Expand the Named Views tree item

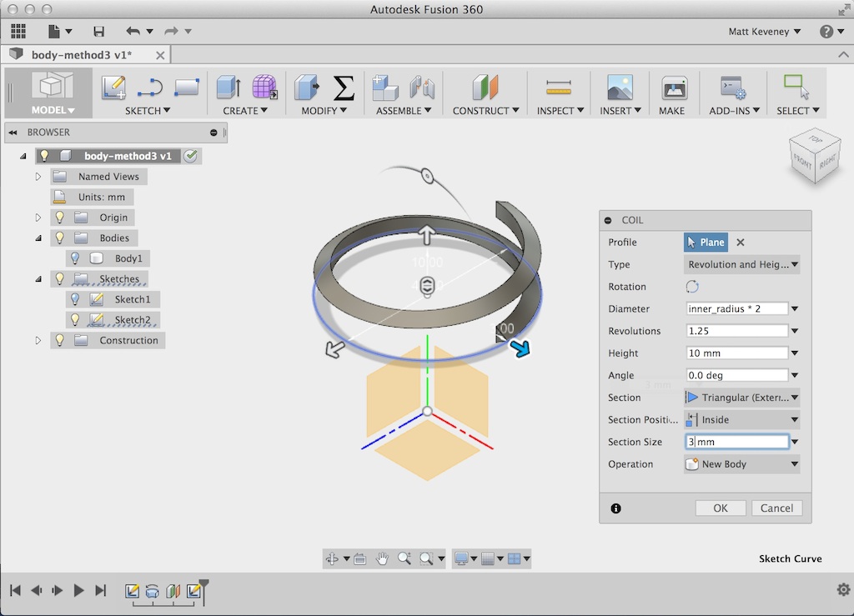pos(38,176)
